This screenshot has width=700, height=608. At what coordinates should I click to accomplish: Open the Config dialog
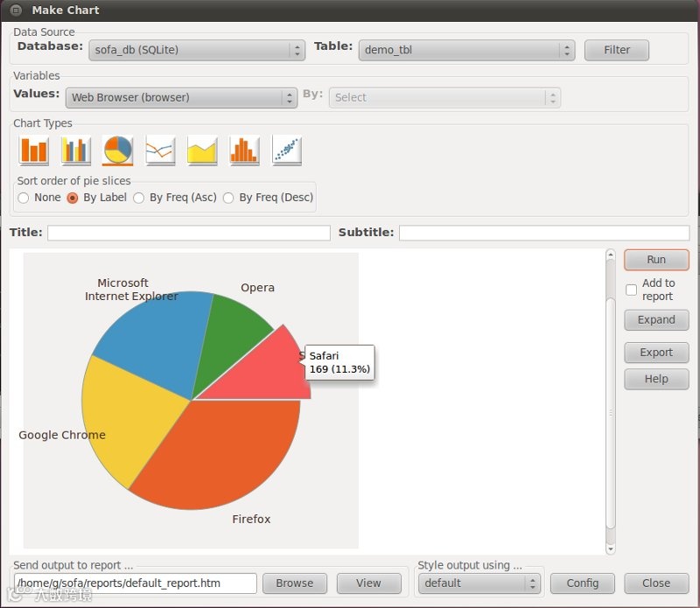pyautogui.click(x=583, y=584)
